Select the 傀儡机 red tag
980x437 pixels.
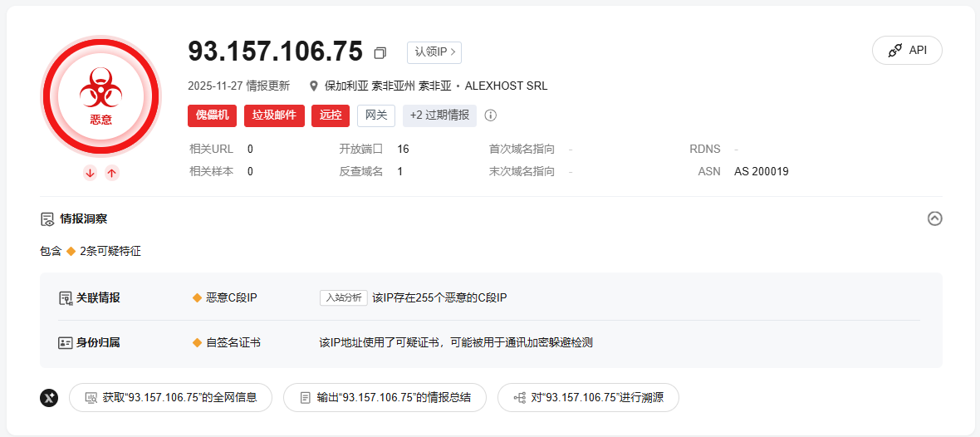point(213,115)
